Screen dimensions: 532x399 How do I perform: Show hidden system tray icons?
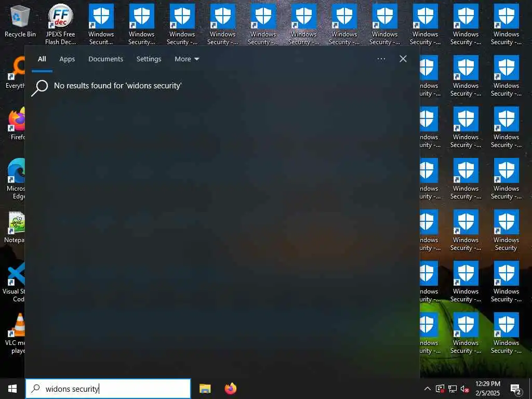(x=428, y=389)
